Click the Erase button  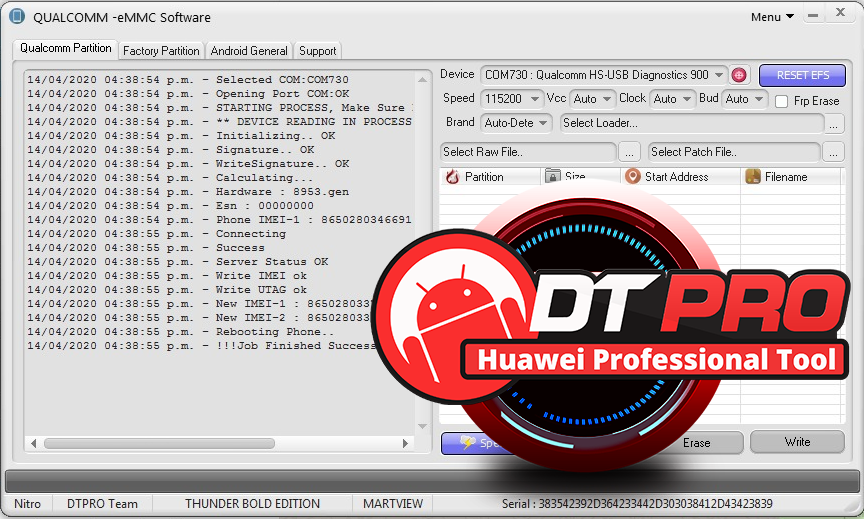tap(696, 443)
